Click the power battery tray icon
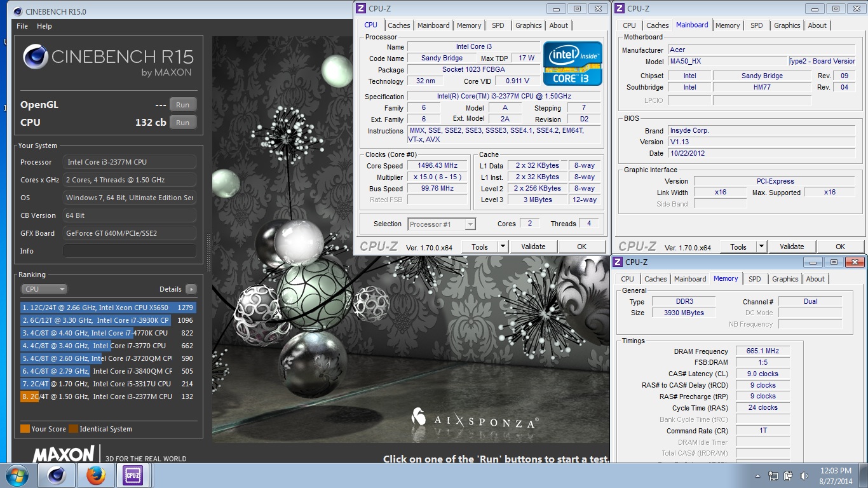The height and width of the screenshot is (488, 868). pyautogui.click(x=789, y=475)
